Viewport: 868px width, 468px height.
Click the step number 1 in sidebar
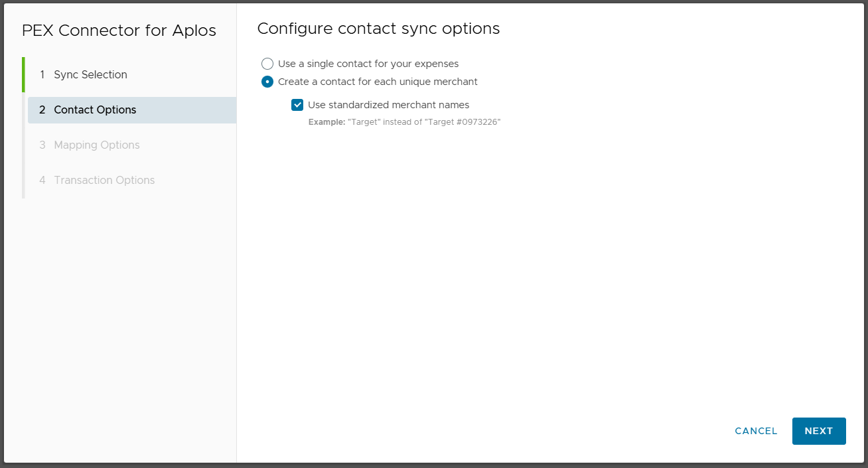point(42,74)
